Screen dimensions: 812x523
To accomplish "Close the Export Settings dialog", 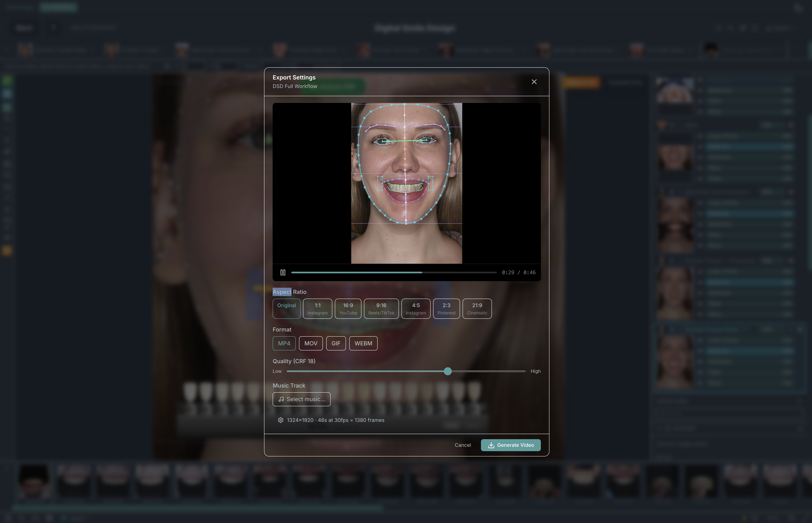I will (x=534, y=81).
